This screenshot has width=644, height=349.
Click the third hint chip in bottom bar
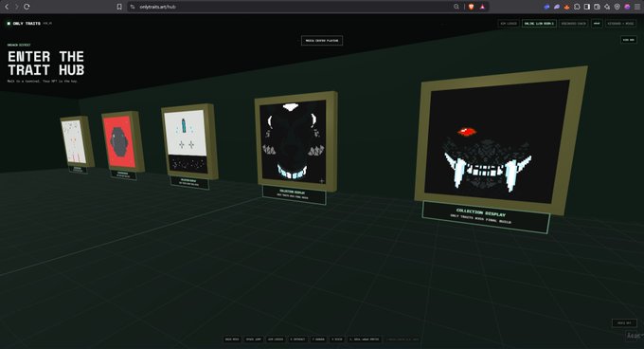276,340
